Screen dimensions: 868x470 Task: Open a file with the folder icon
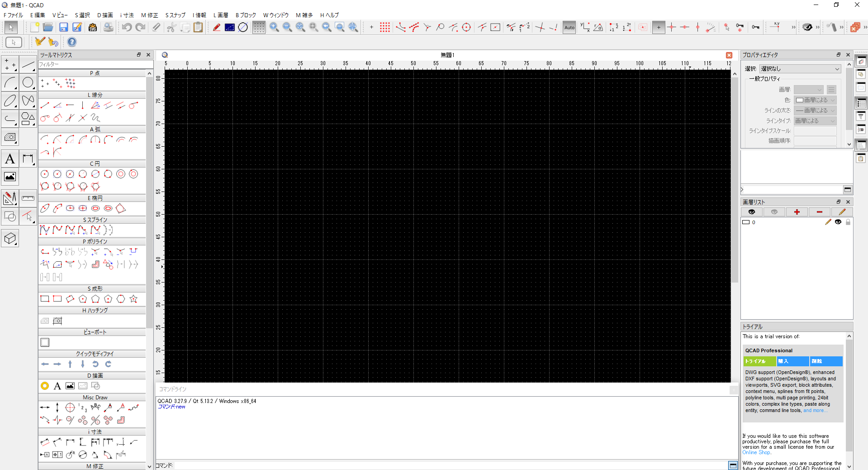pos(48,27)
